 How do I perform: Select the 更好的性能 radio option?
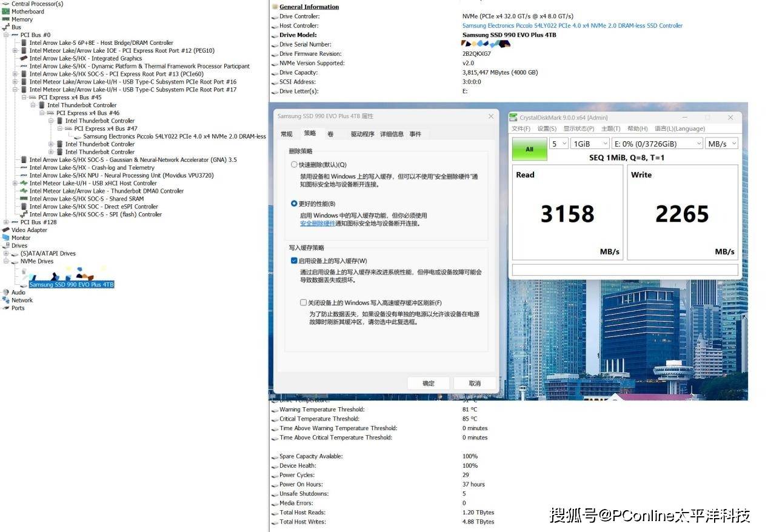point(295,204)
